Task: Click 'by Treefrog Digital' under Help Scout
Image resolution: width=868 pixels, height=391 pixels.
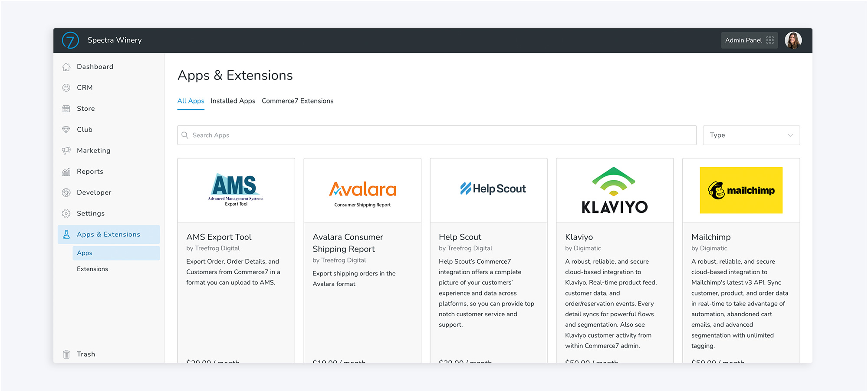Action: point(465,248)
